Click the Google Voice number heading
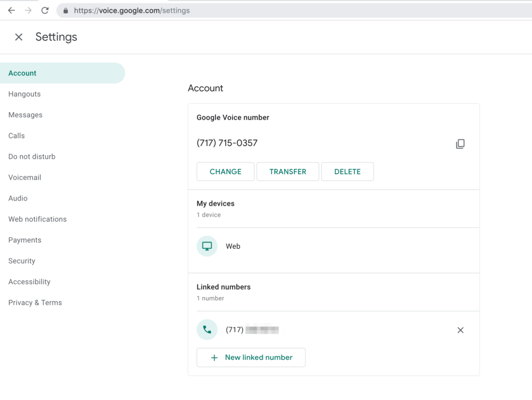The width and height of the screenshot is (532, 400). coord(233,117)
